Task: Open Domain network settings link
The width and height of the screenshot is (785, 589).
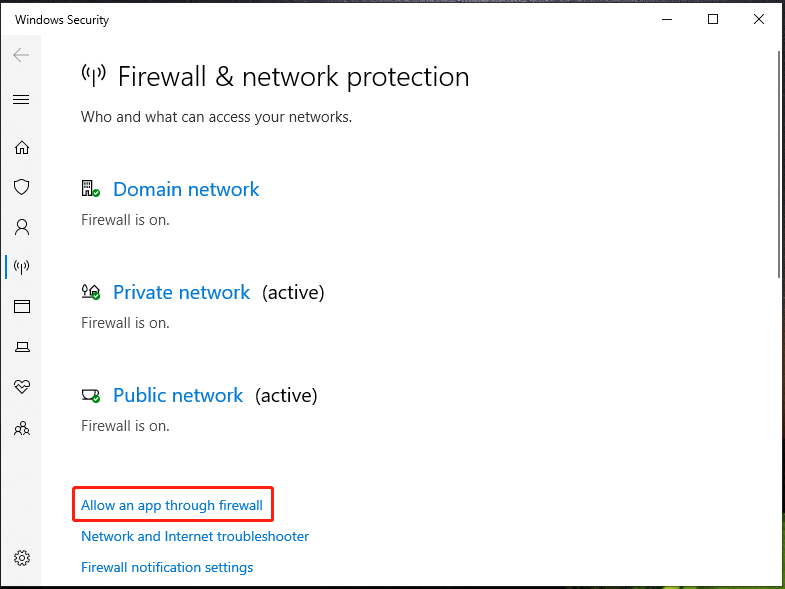Action: click(x=186, y=190)
